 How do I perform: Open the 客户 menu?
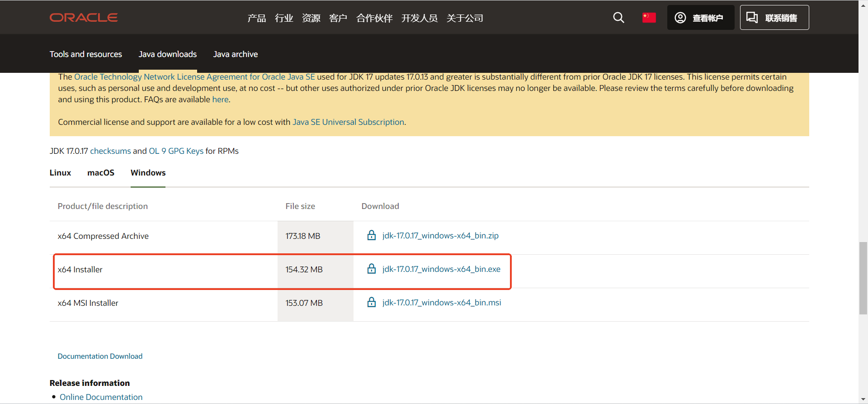coord(338,18)
